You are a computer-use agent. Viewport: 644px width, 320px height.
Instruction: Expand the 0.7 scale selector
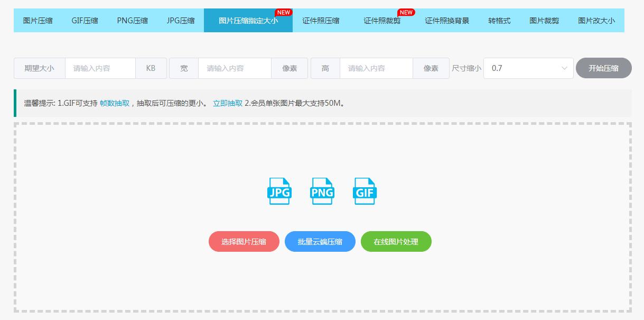(528, 68)
